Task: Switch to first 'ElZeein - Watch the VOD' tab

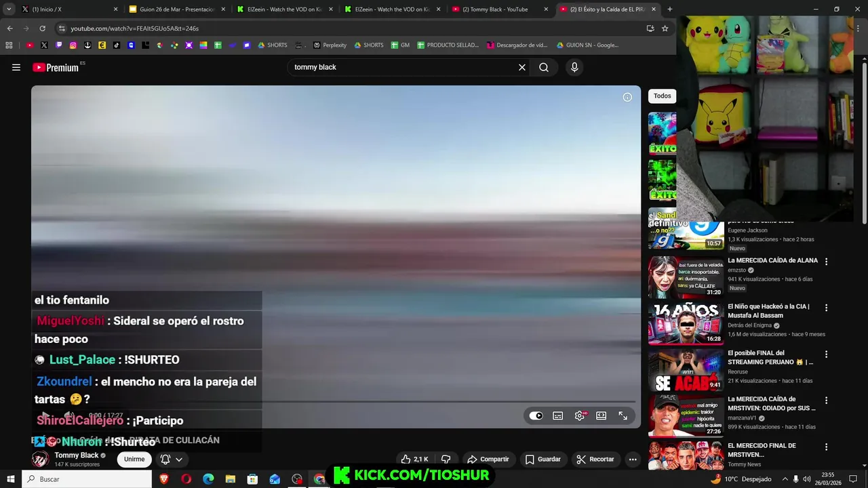Action: click(x=285, y=9)
